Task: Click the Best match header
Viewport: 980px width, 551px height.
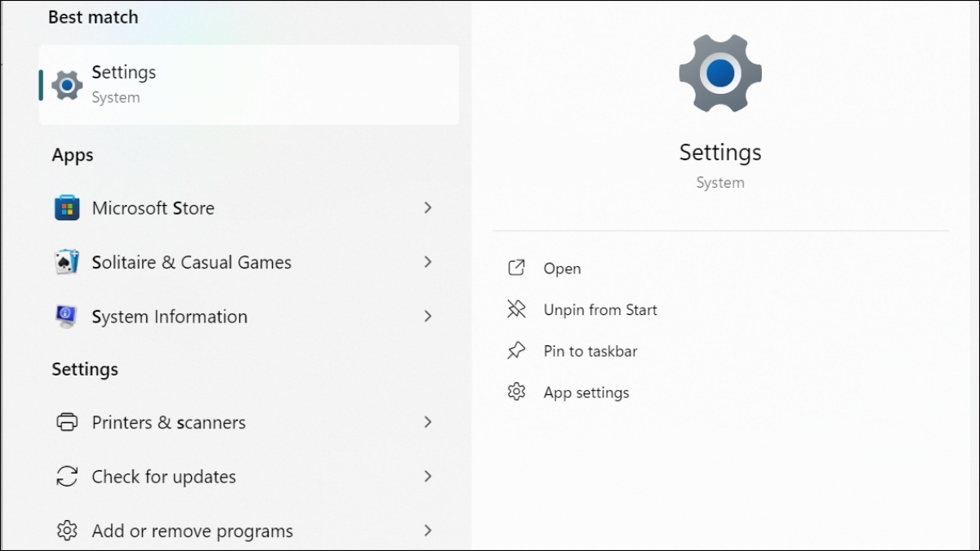Action: pos(93,17)
